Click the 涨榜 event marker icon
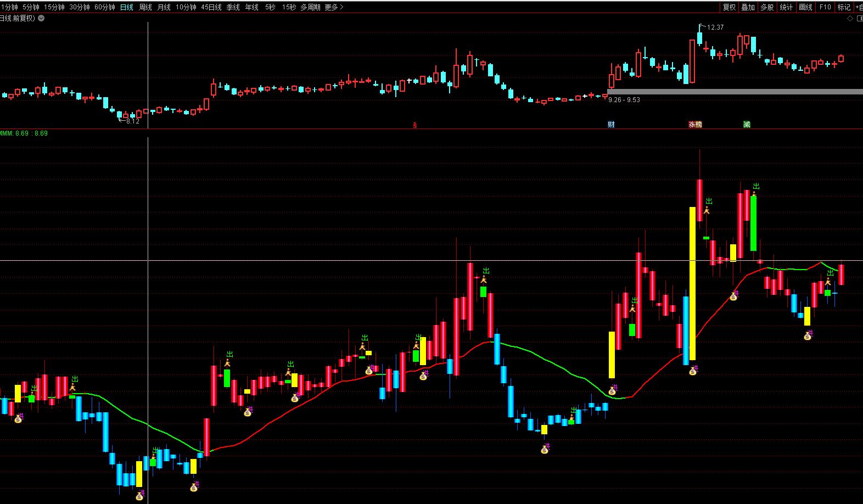Screen dimensions: 863x504 [x=695, y=125]
